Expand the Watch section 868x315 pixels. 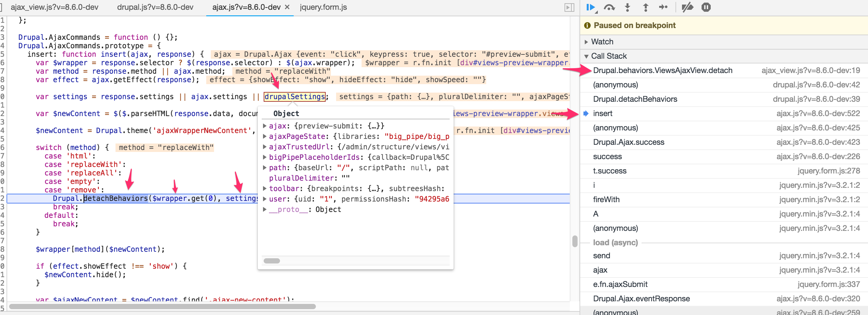pyautogui.click(x=586, y=42)
